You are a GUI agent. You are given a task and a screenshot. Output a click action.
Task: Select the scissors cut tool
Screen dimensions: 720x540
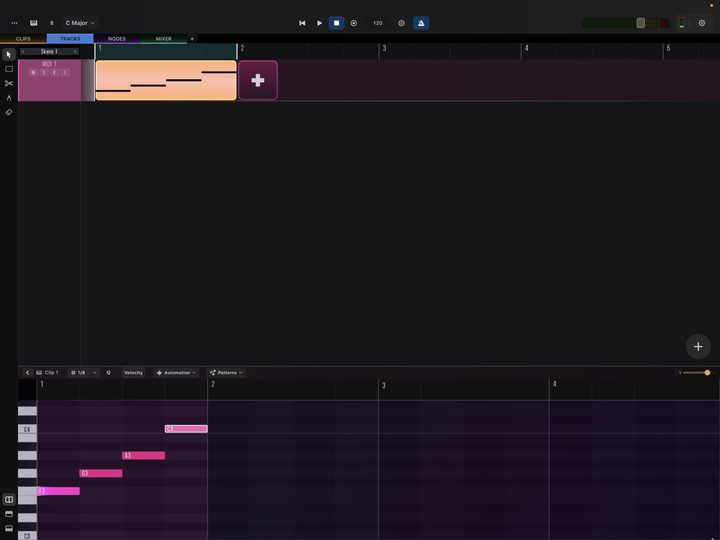[9, 83]
